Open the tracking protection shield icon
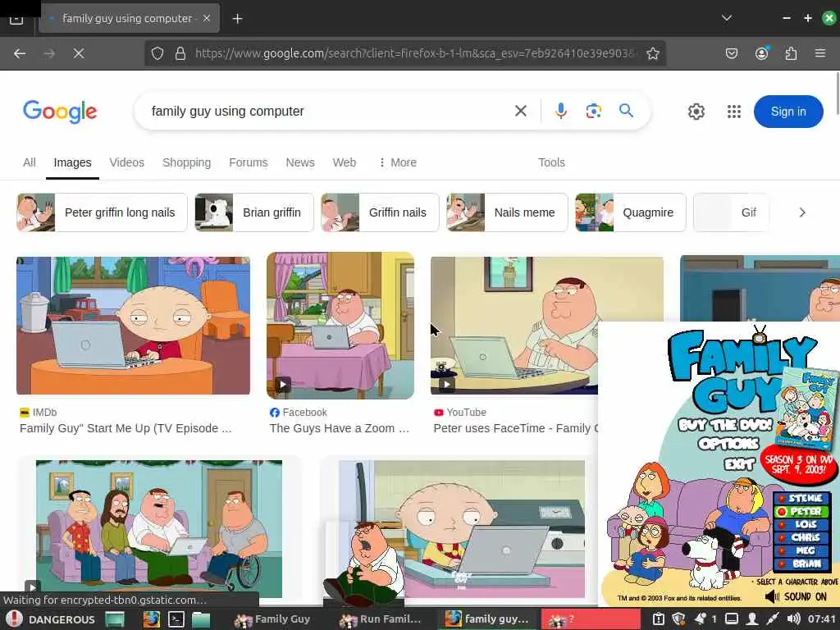The image size is (840, 630). (x=157, y=53)
